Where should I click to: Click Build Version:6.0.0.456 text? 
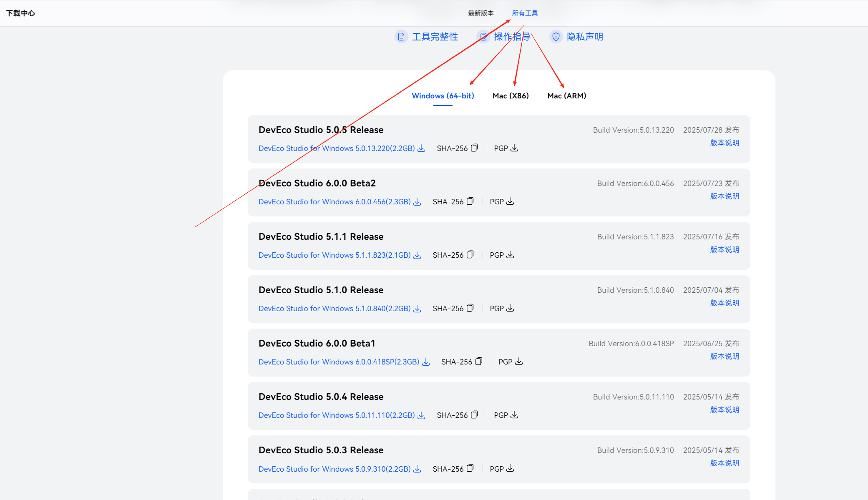635,183
